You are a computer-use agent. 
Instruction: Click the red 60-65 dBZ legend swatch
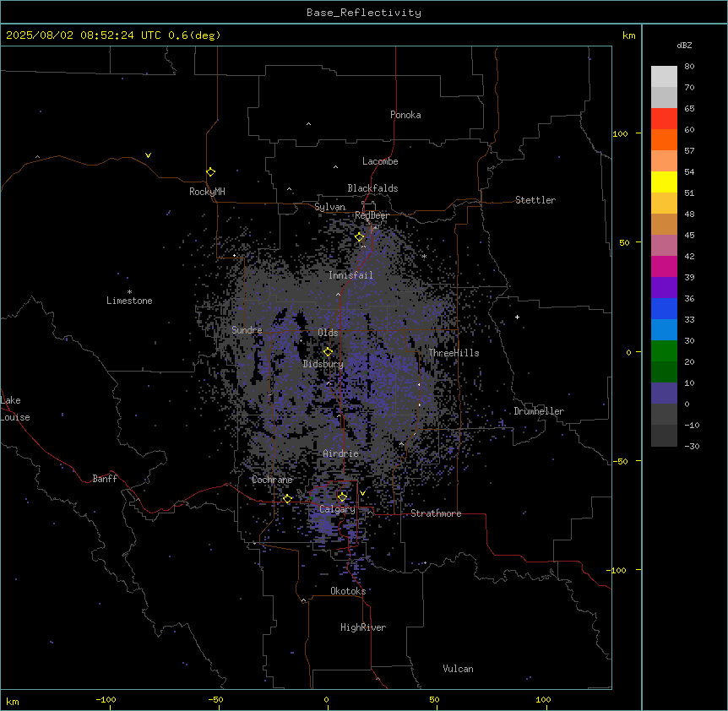point(664,119)
